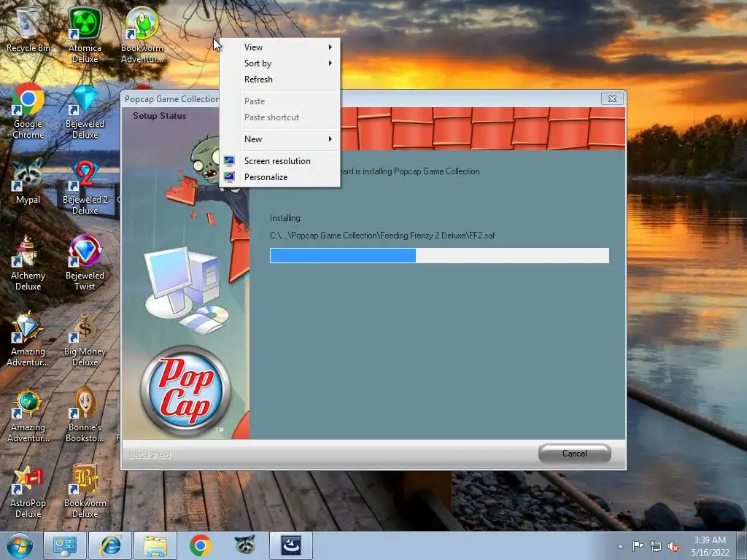
Task: Cancel the Popcap installation
Action: 575,454
